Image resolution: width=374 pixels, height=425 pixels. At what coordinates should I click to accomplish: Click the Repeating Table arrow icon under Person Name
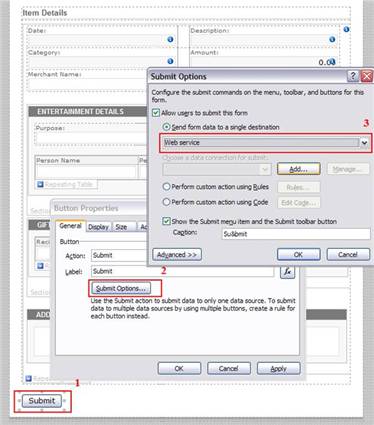click(x=40, y=184)
